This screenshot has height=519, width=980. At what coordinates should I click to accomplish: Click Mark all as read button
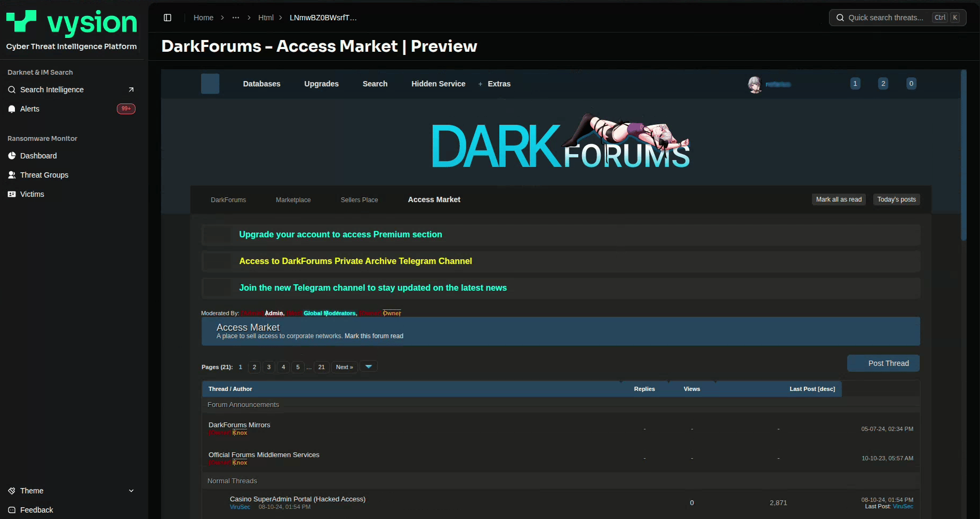pyautogui.click(x=839, y=199)
